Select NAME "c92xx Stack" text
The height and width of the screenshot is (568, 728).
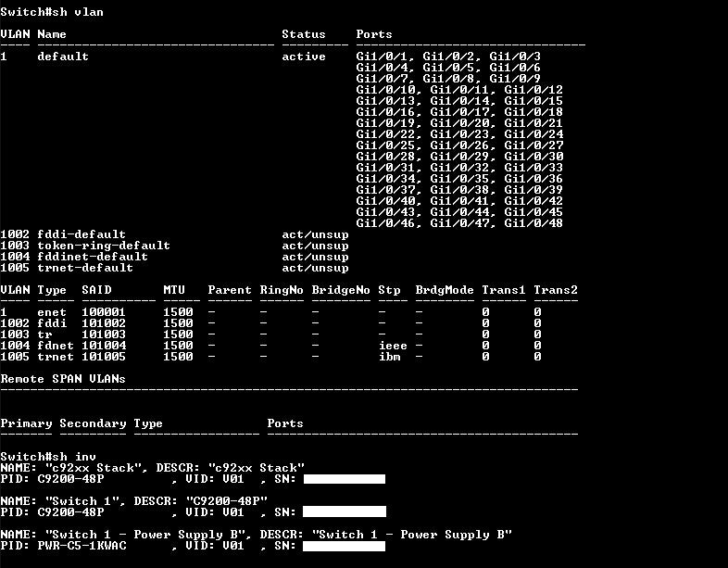click(x=93, y=468)
